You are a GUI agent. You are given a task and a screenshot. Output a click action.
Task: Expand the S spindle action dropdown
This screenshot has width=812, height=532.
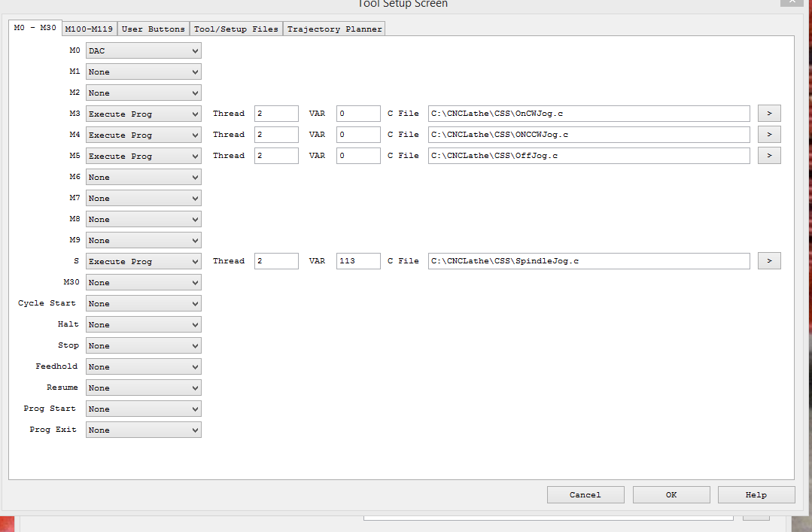point(143,262)
